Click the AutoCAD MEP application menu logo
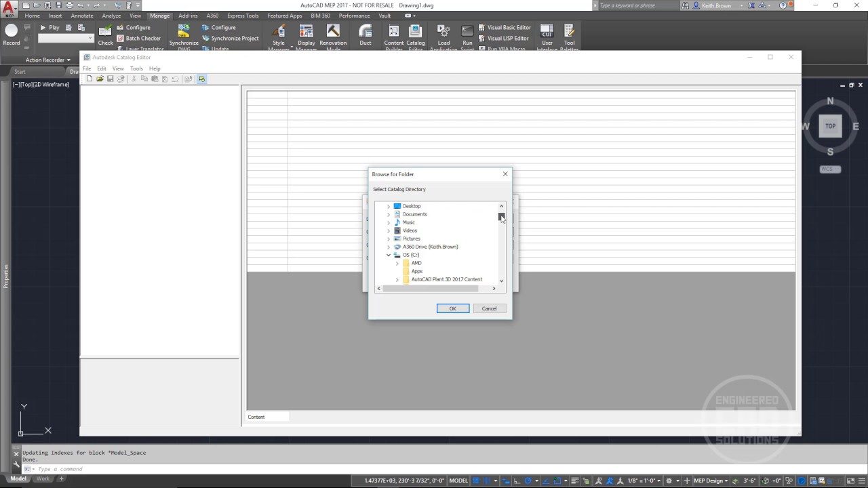 tap(9, 9)
